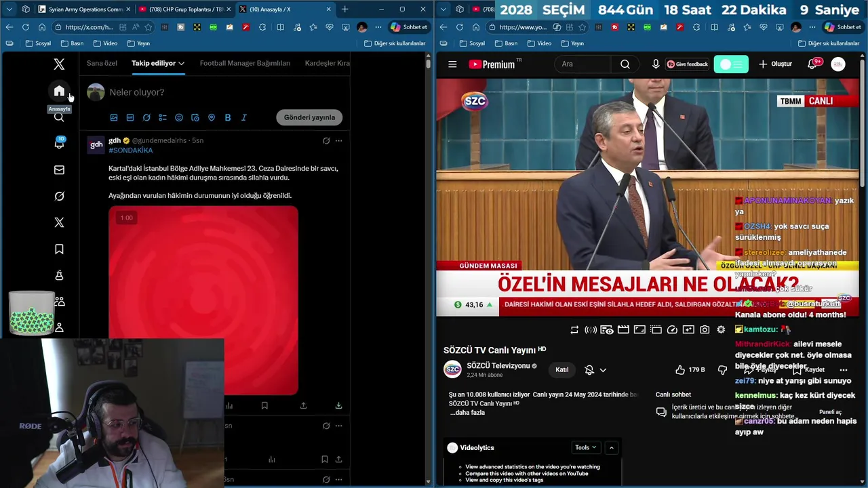The width and height of the screenshot is (868, 488).
Task: Download the gdh post video
Action: click(338, 405)
